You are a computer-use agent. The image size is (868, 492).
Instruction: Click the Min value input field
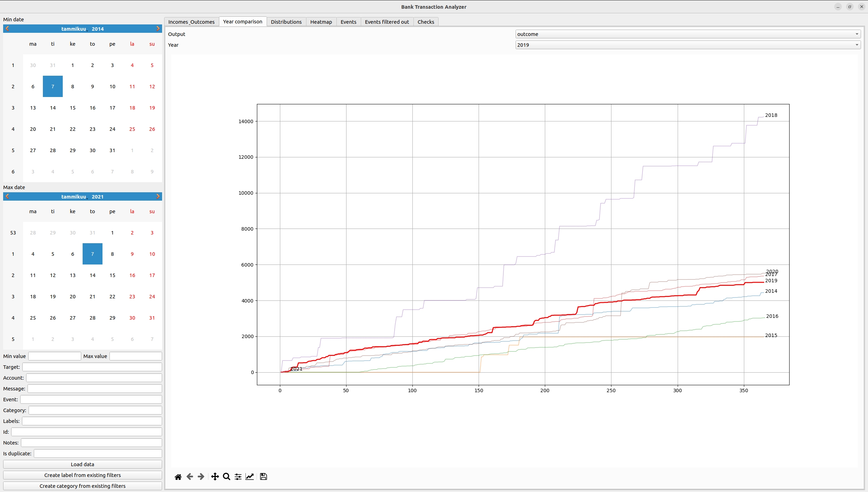coord(54,356)
